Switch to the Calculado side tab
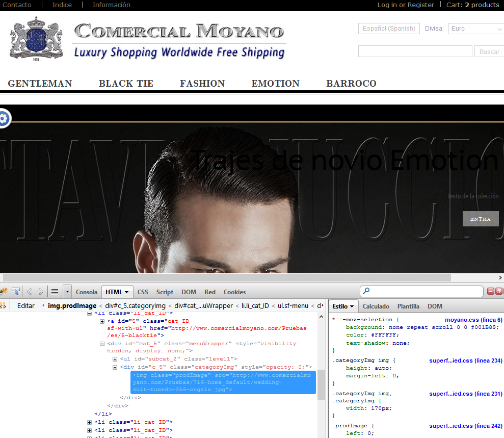Screen dimensions: 504x438 point(376,306)
